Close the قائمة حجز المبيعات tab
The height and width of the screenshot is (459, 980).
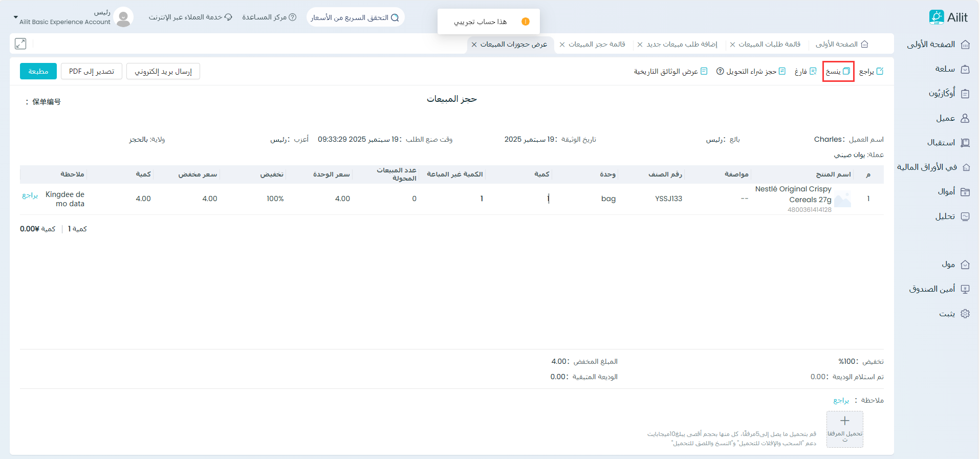(x=562, y=45)
